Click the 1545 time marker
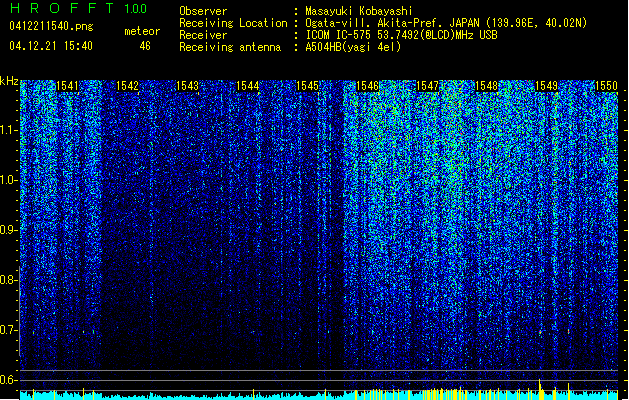Screen dimensions: 629x400 click(307, 86)
